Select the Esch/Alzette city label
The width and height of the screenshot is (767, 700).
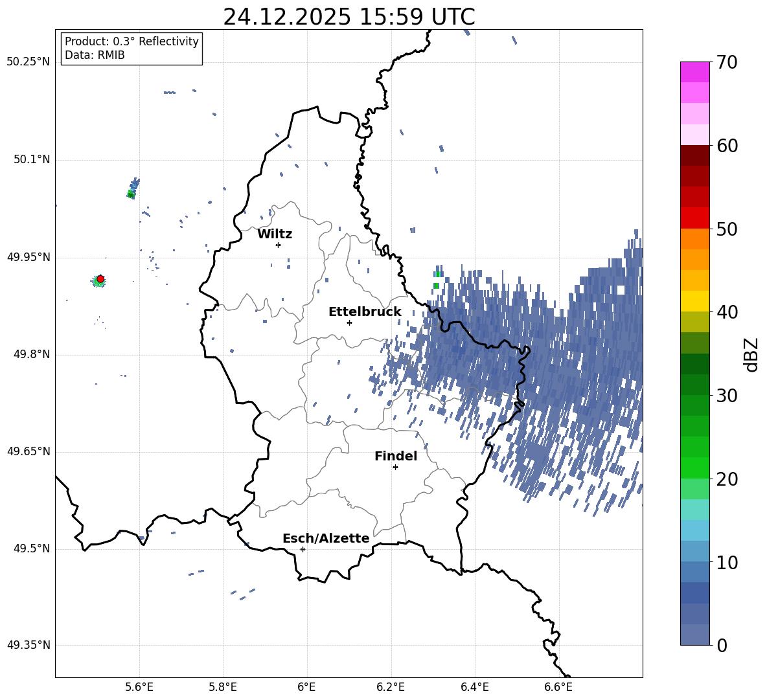(326, 538)
